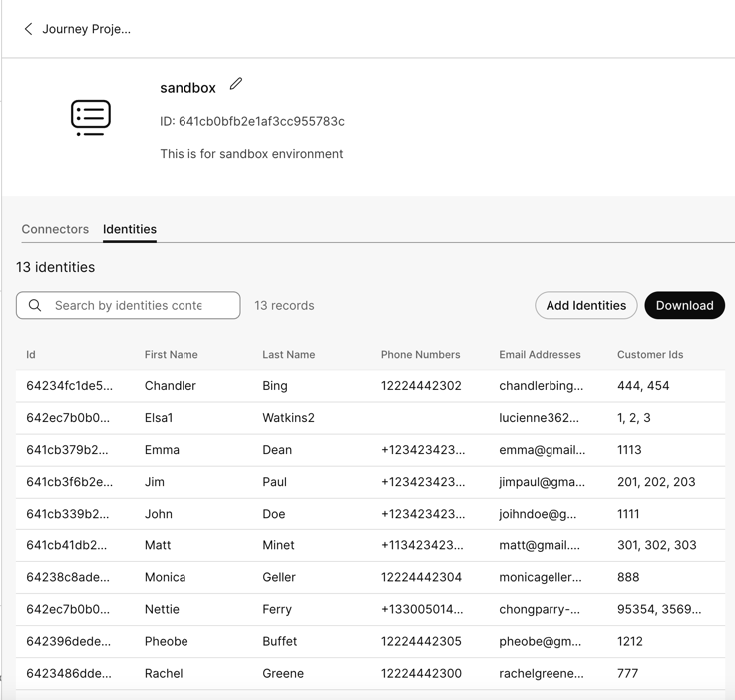Image resolution: width=735 pixels, height=700 pixels.
Task: Click the sandbox title text
Action: [187, 88]
